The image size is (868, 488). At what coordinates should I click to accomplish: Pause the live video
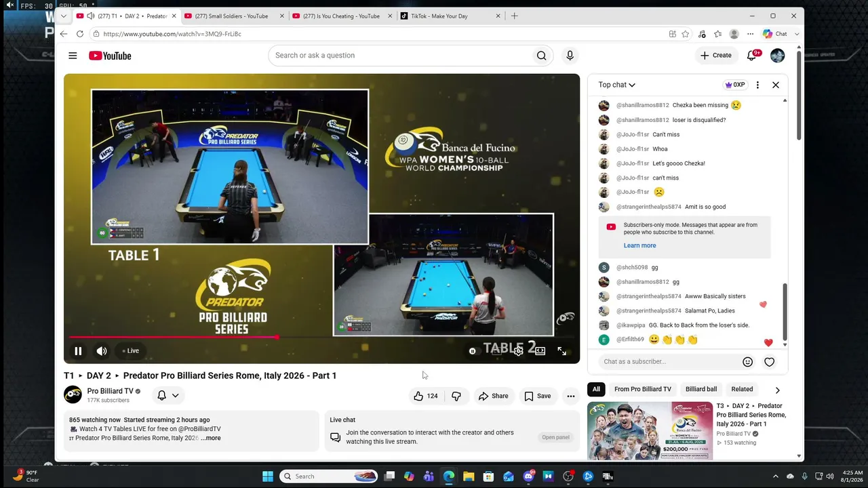tap(78, 351)
